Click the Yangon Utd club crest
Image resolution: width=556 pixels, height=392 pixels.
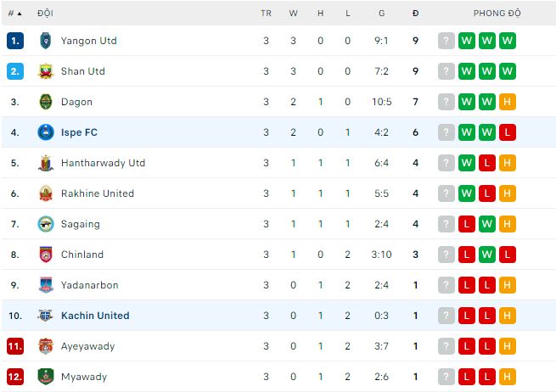(x=46, y=41)
